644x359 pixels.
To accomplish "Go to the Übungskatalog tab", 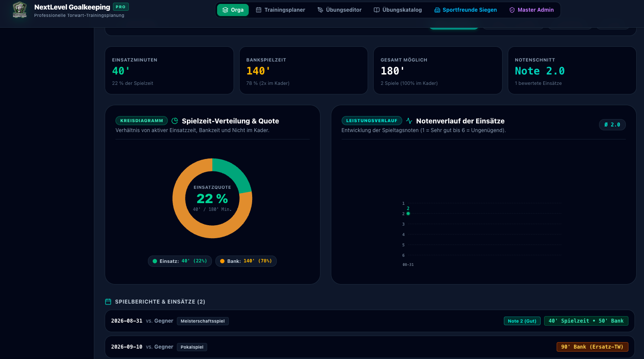I will coord(398,10).
